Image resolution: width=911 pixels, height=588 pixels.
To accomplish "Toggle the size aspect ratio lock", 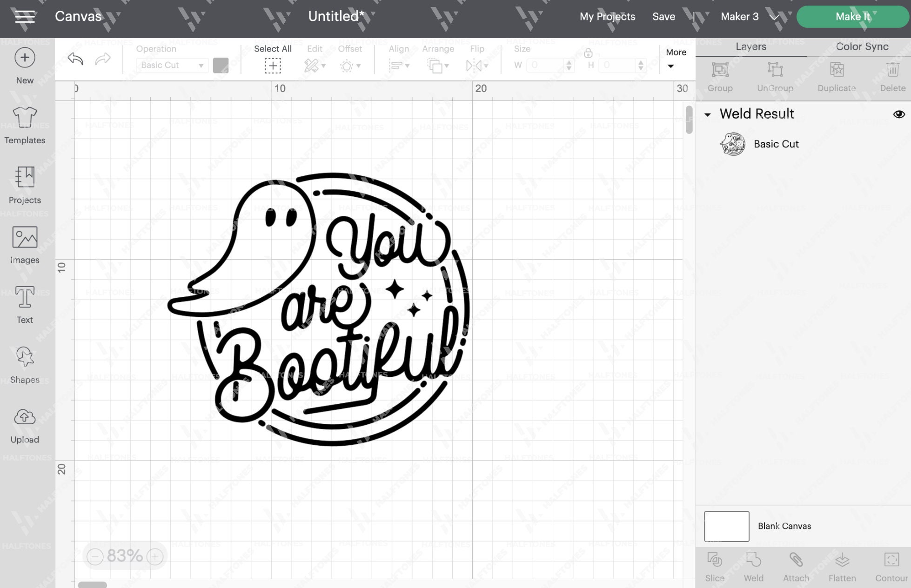I will coord(588,53).
